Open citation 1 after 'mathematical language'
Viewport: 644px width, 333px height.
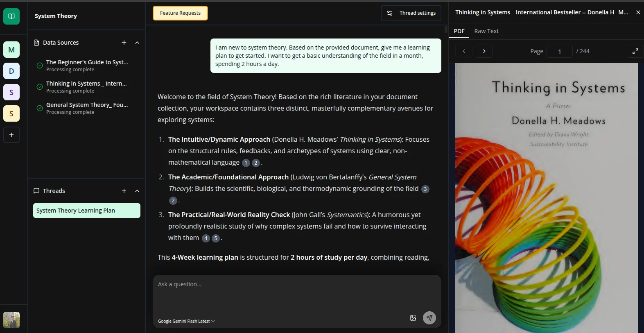246,163
